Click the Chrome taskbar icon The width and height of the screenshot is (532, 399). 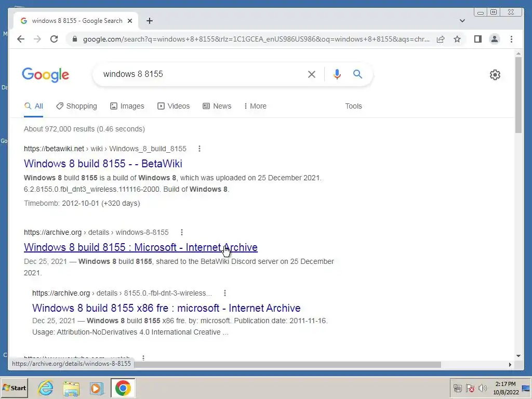point(123,388)
